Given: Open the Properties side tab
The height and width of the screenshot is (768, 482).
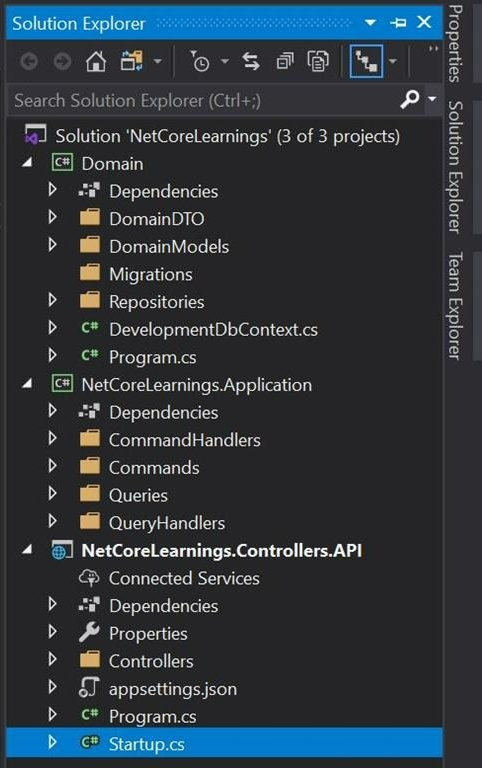Looking at the screenshot, I should tap(456, 43).
